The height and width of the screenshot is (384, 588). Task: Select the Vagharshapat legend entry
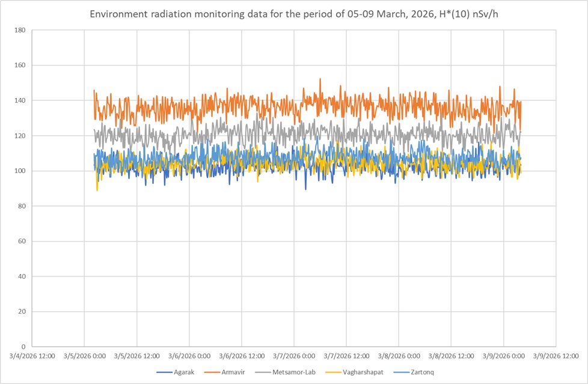pos(363,372)
